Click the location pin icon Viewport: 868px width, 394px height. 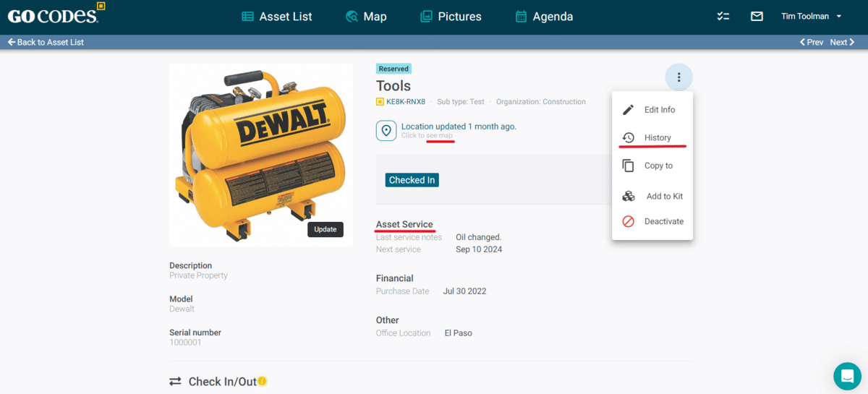click(386, 131)
